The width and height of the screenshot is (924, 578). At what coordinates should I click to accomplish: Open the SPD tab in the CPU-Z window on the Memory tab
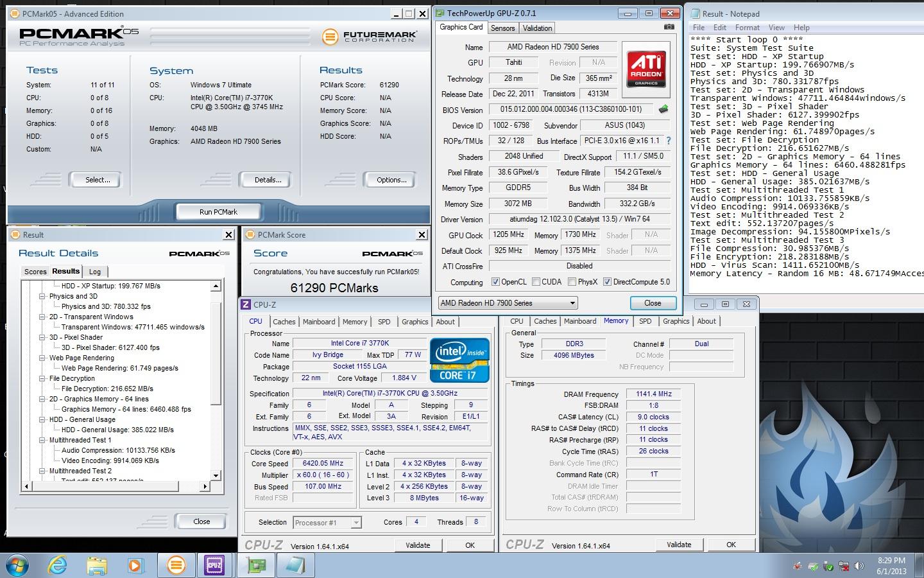(x=645, y=321)
